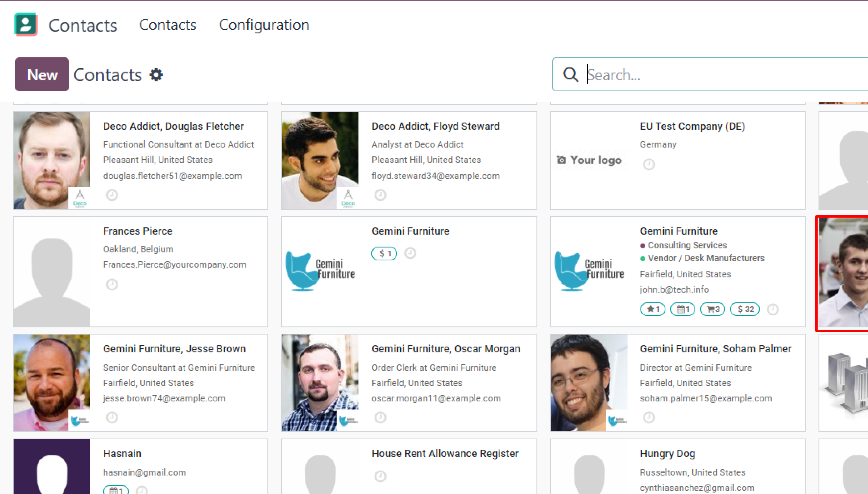Screen dimensions: 868x494
Task: Click the $ 1 badge on Gemini Furniture
Action: 384,253
